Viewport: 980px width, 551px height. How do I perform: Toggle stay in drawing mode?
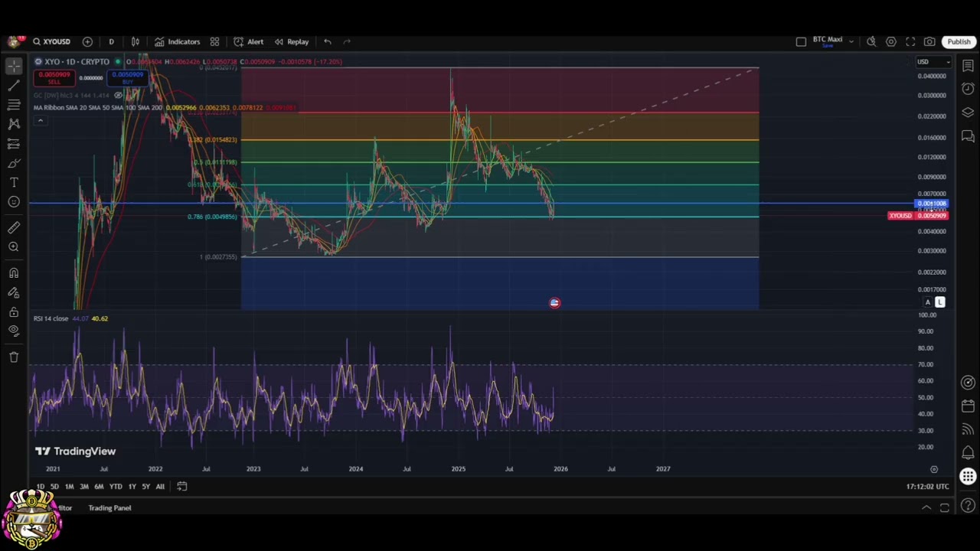pos(14,292)
